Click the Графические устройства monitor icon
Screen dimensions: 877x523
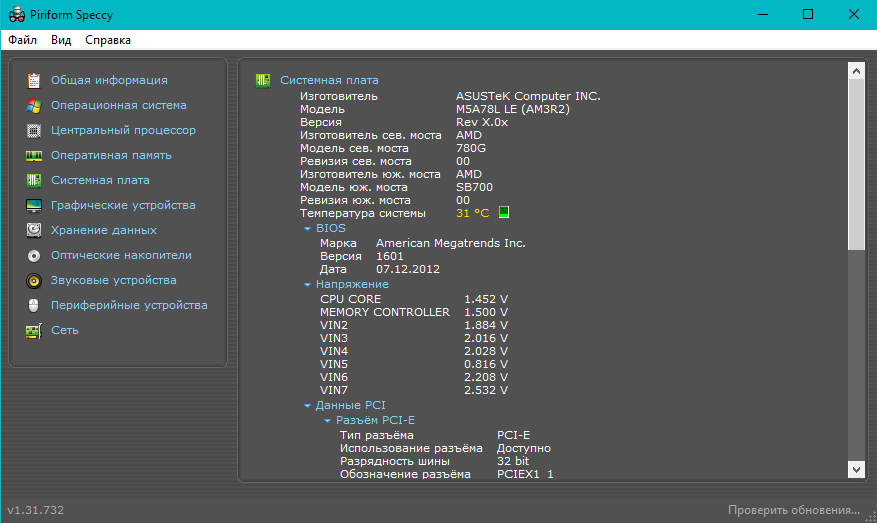pyautogui.click(x=34, y=205)
